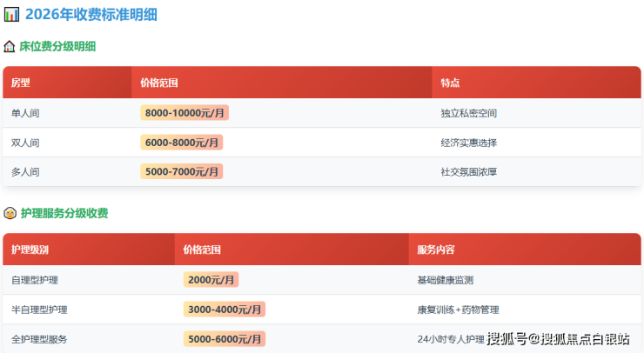The height and width of the screenshot is (353, 644).
Task: Click the 多人间 row label
Action: tap(25, 171)
